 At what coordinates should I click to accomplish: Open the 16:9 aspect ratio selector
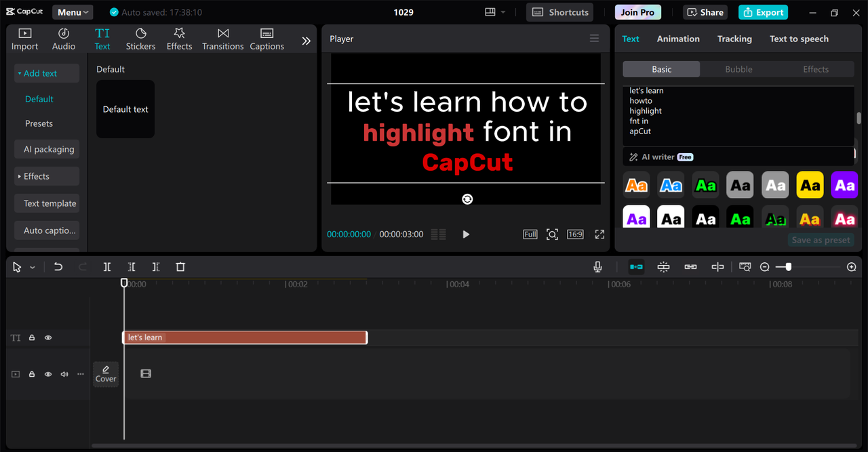(575, 234)
